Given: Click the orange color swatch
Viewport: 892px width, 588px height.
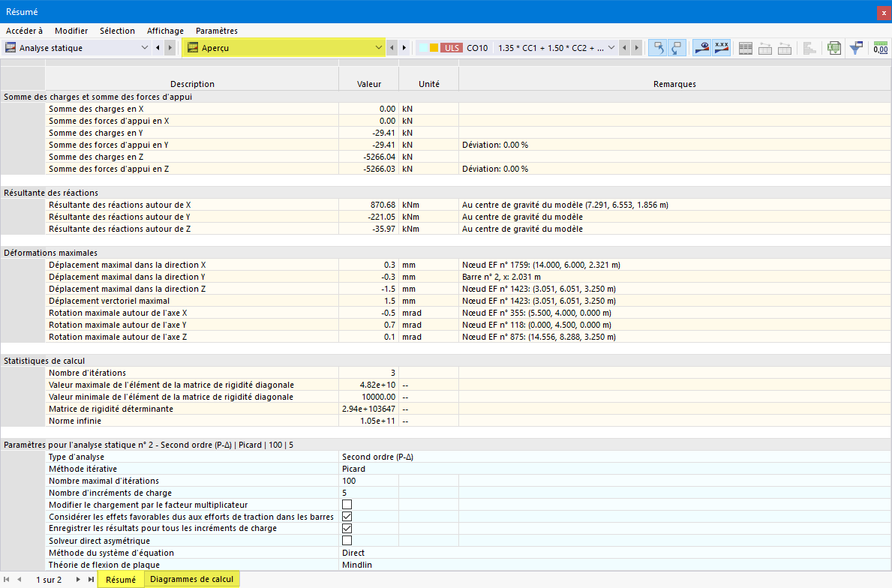Looking at the screenshot, I should click(434, 48).
